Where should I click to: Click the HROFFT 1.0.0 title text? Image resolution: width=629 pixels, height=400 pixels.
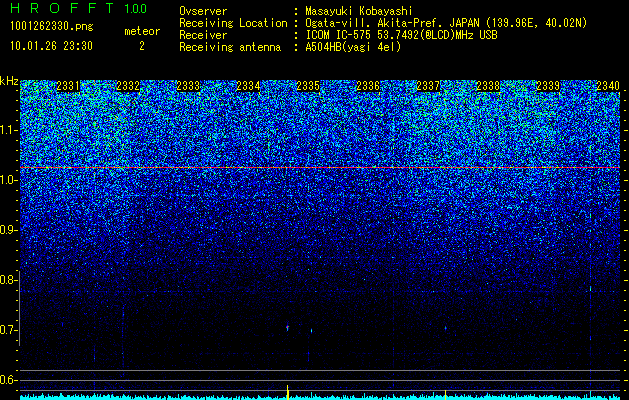coord(78,8)
